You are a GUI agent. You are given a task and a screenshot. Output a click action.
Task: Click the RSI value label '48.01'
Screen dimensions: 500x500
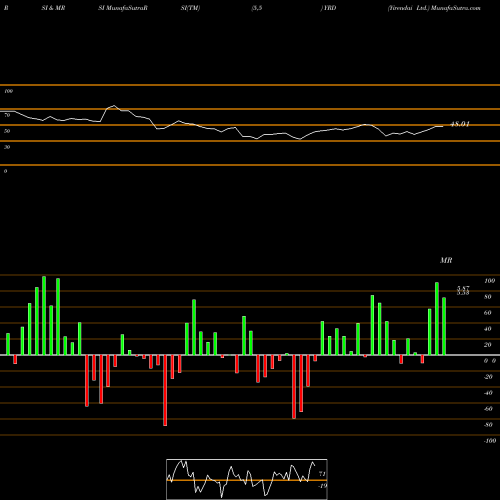click(460, 124)
